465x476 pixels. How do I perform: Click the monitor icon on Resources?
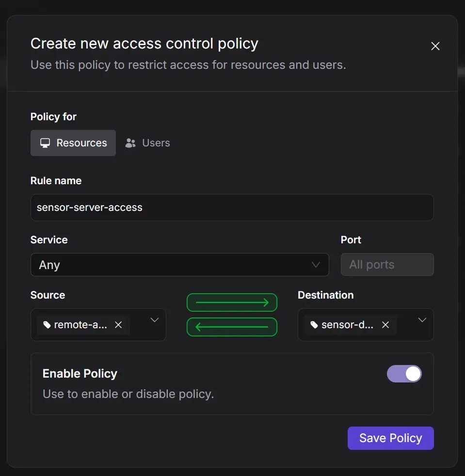pyautogui.click(x=45, y=143)
